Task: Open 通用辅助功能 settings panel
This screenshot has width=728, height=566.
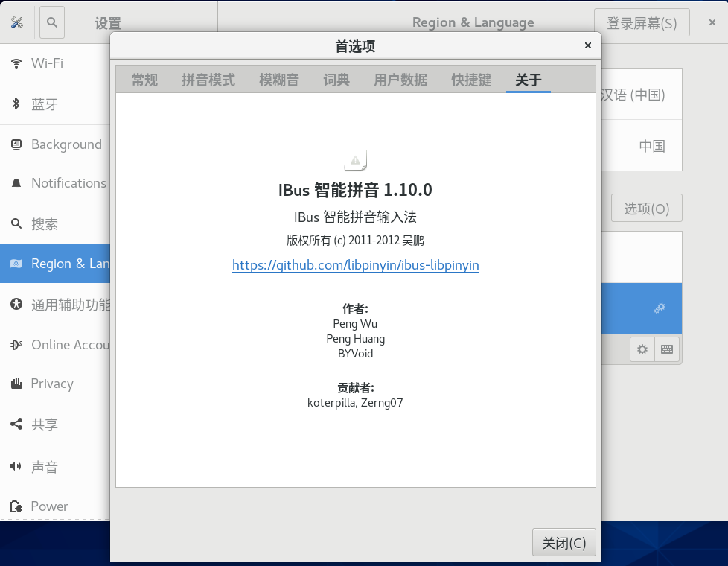Action: coord(55,305)
